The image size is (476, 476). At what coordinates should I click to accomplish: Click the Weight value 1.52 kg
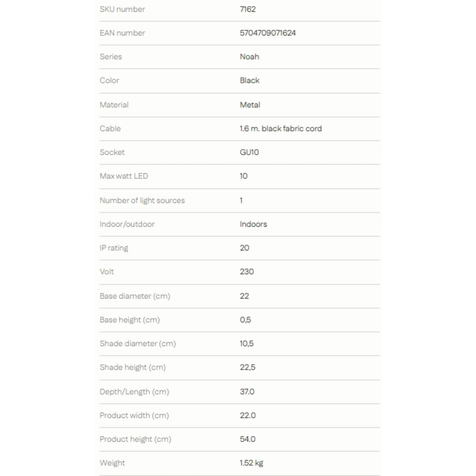pyautogui.click(x=251, y=463)
